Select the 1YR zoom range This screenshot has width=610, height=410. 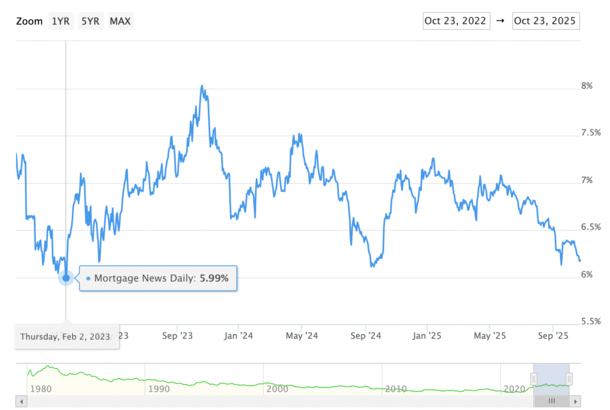[x=62, y=21]
